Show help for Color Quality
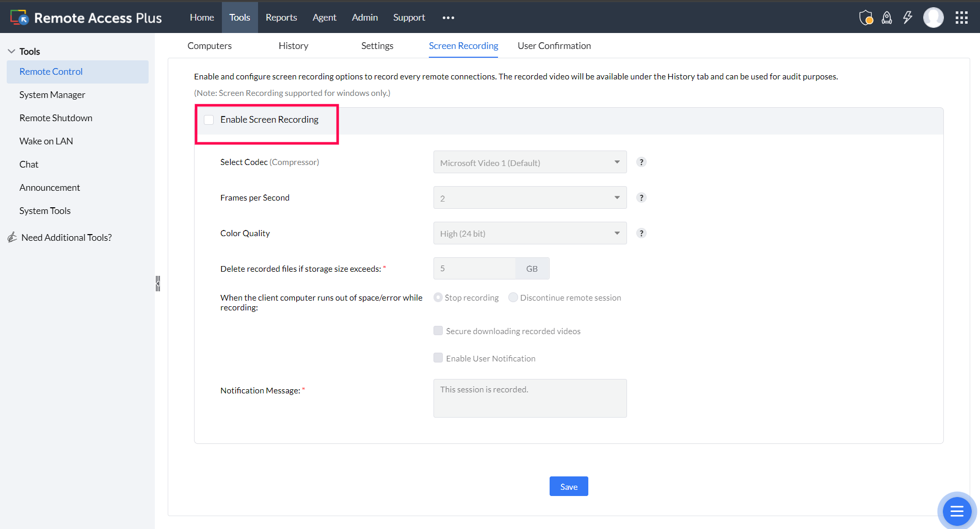The image size is (980, 529). 641,233
